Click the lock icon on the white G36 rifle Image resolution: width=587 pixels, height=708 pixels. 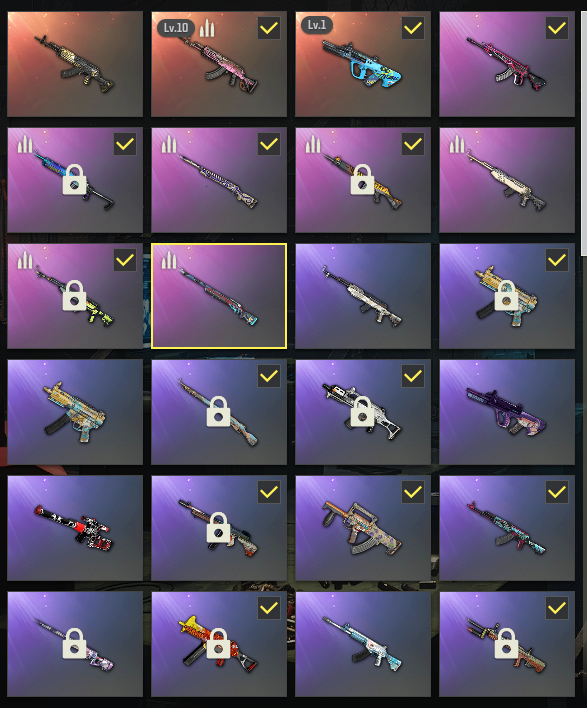pos(362,411)
